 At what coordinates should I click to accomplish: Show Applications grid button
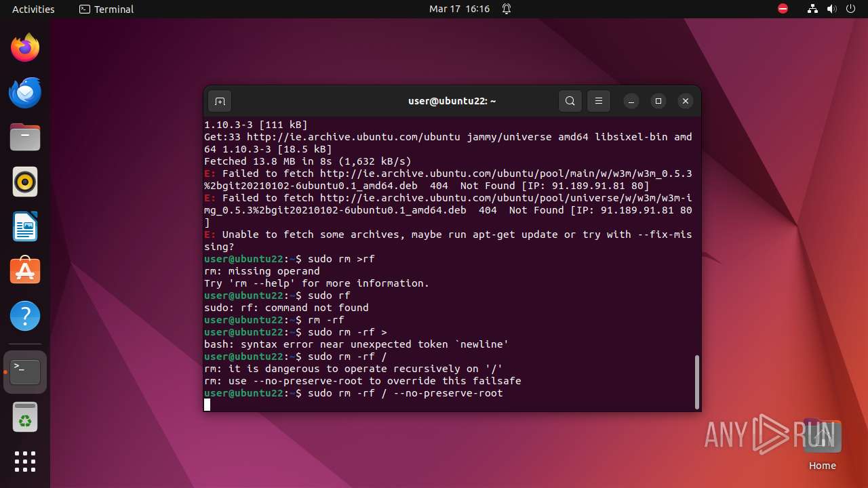coord(25,462)
